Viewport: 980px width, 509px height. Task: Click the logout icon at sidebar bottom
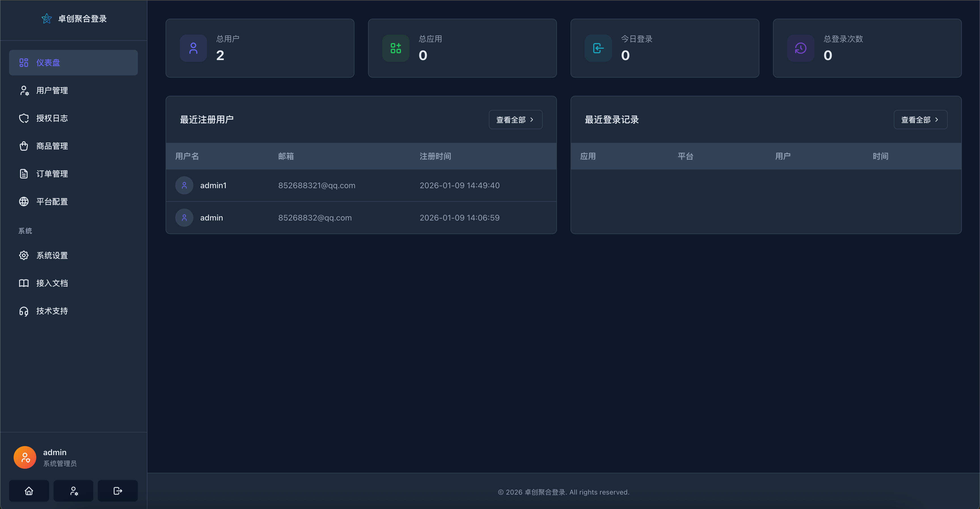pos(118,491)
